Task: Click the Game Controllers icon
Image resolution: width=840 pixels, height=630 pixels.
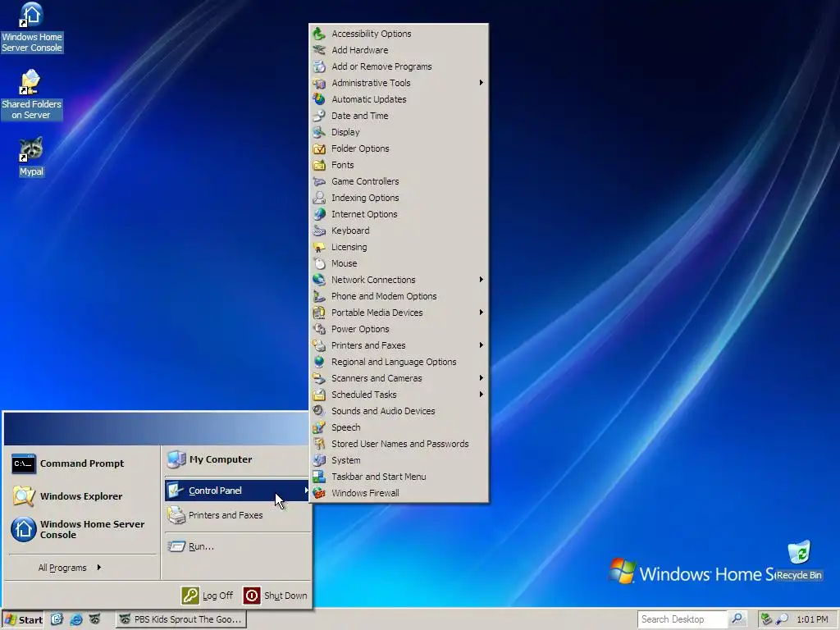Action: pos(319,181)
